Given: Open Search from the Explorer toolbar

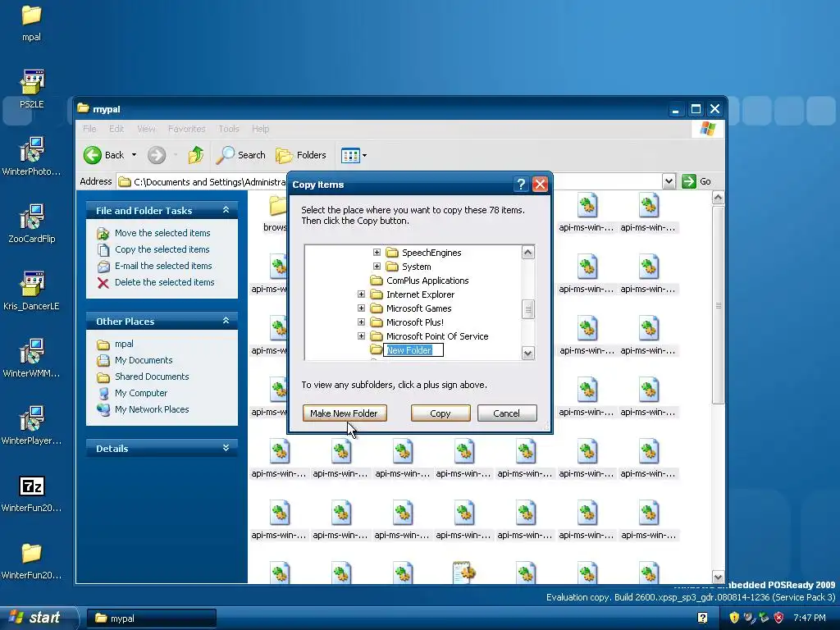Looking at the screenshot, I should click(240, 155).
